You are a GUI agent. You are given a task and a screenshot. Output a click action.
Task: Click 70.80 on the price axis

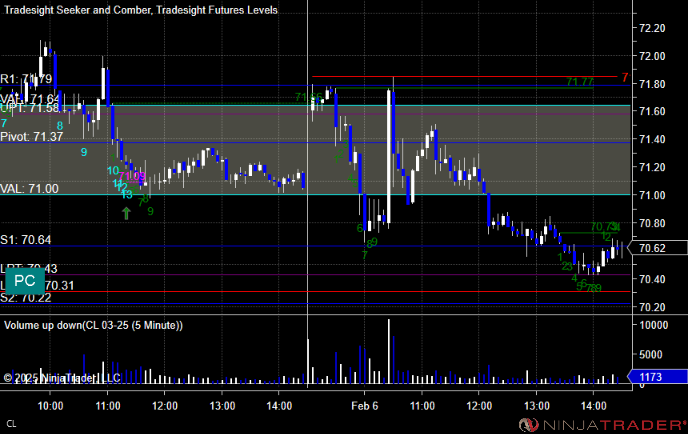tap(652, 223)
